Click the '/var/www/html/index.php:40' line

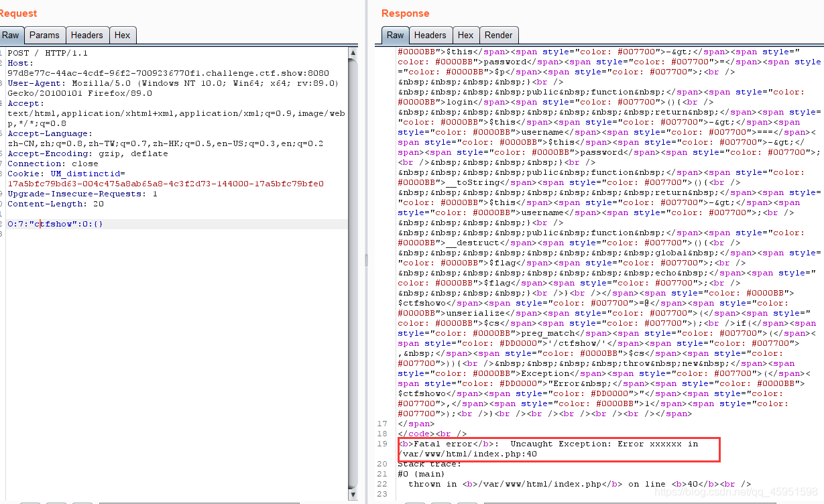point(467,454)
